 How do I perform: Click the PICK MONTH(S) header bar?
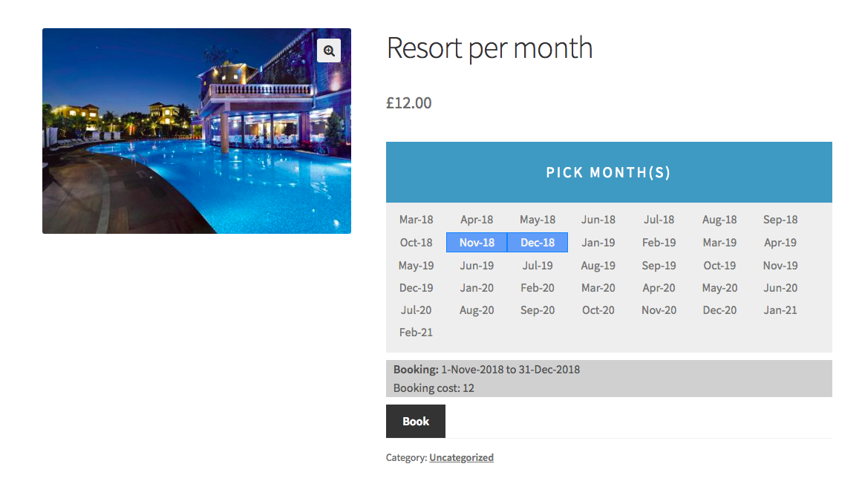pos(608,172)
